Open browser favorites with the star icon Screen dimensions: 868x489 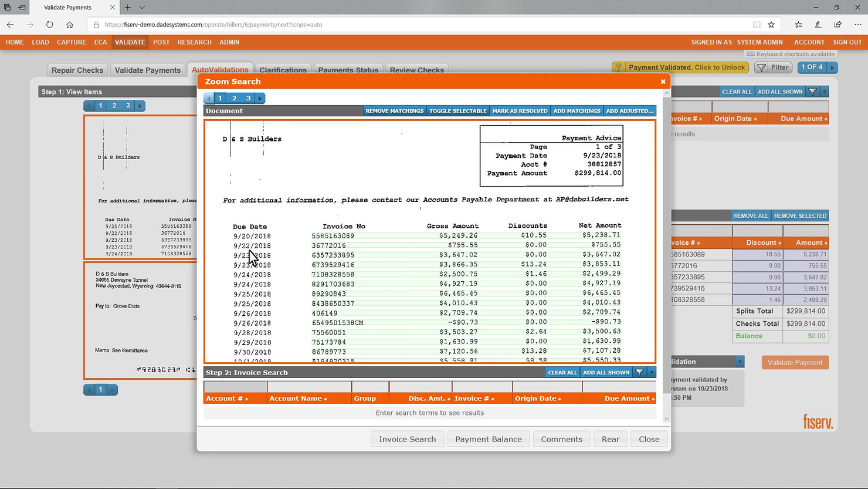(x=771, y=25)
